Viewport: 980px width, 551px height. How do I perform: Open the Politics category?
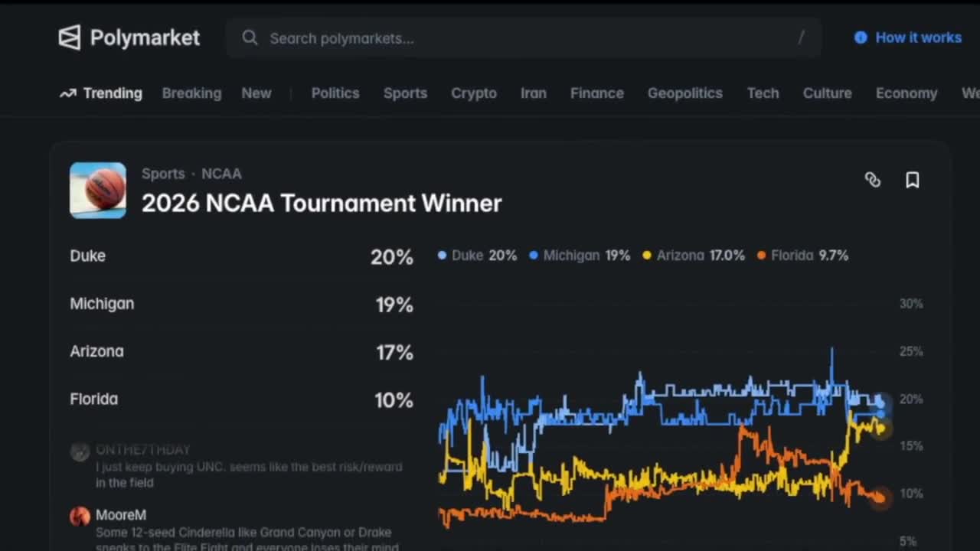335,93
